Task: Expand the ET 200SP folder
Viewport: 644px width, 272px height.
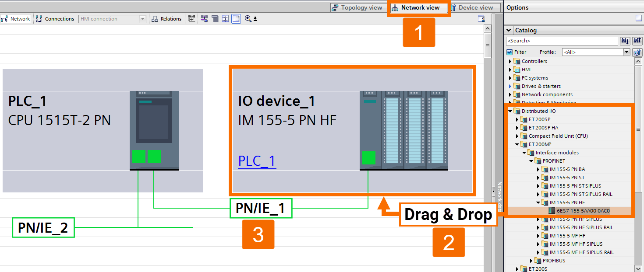Action: pyautogui.click(x=517, y=119)
